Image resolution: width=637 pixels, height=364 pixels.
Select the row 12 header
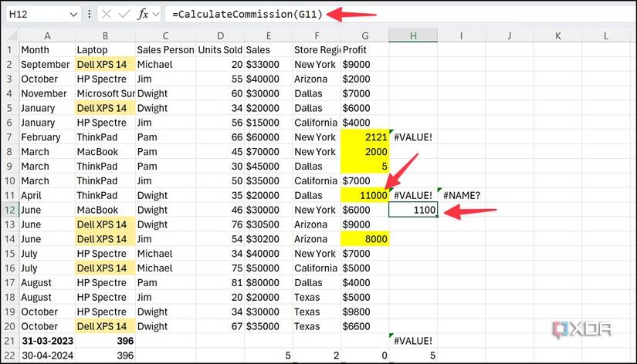point(9,210)
